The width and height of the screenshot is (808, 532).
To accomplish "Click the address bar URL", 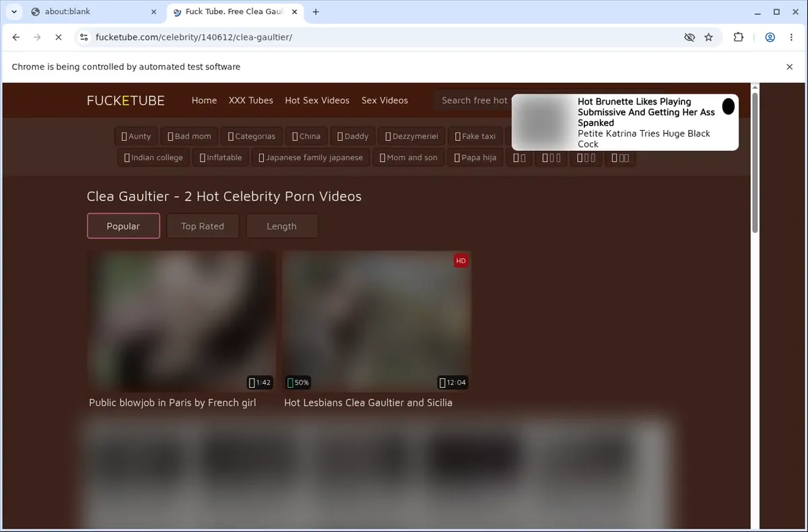I will (194, 38).
